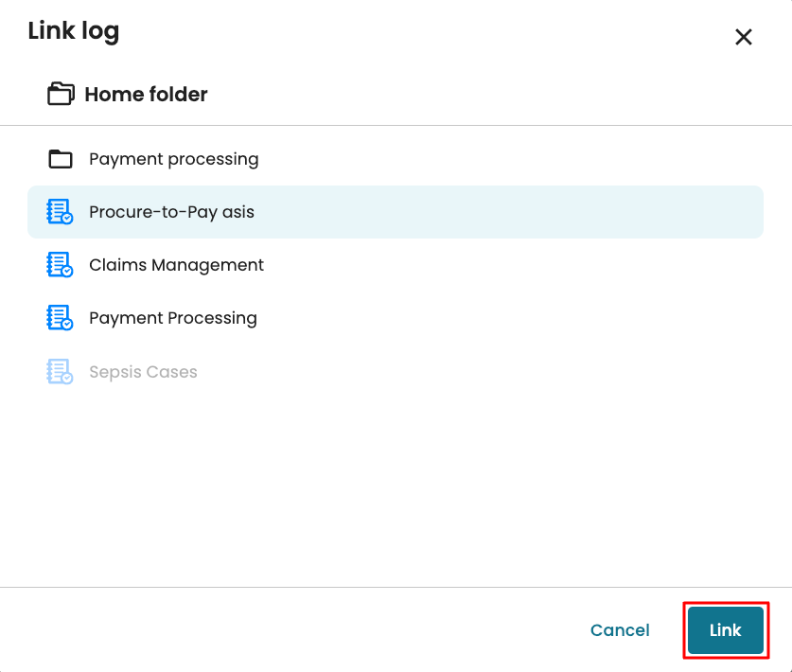Click the Payment Processing log icon
The width and height of the screenshot is (792, 672).
[60, 318]
